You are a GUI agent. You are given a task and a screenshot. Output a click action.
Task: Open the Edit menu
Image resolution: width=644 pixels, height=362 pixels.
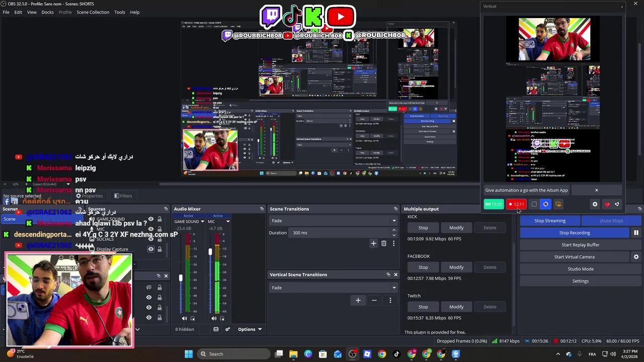18,12
